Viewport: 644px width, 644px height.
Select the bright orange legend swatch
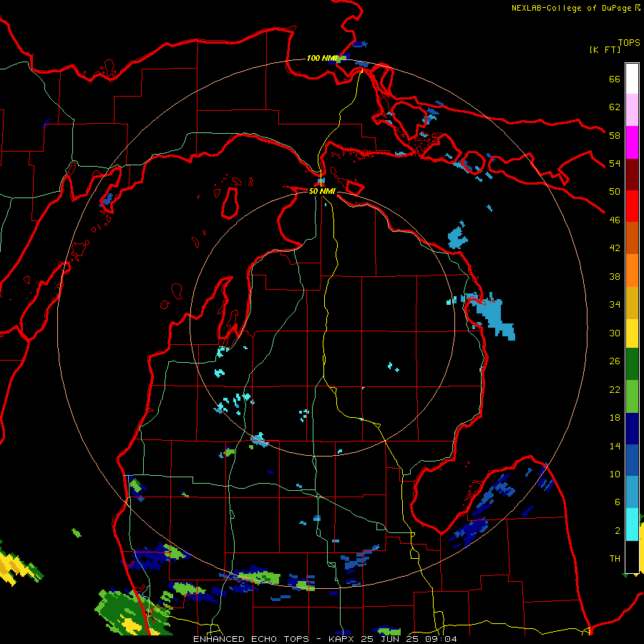coord(632,270)
